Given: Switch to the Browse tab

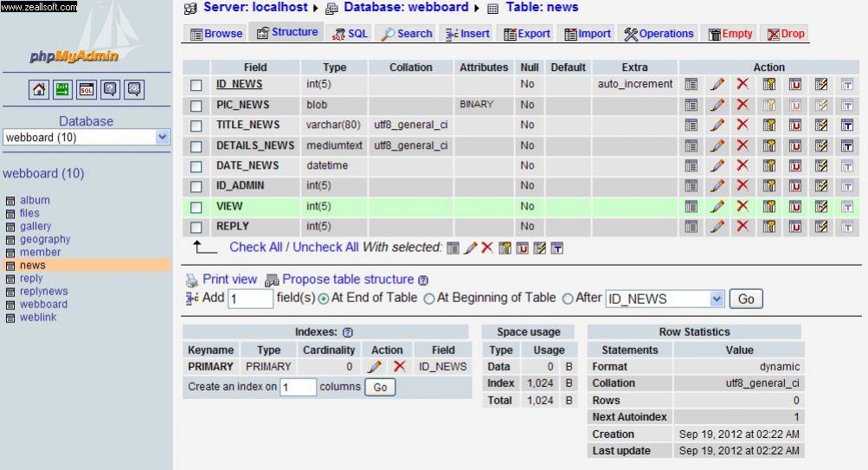Looking at the screenshot, I should tap(216, 34).
